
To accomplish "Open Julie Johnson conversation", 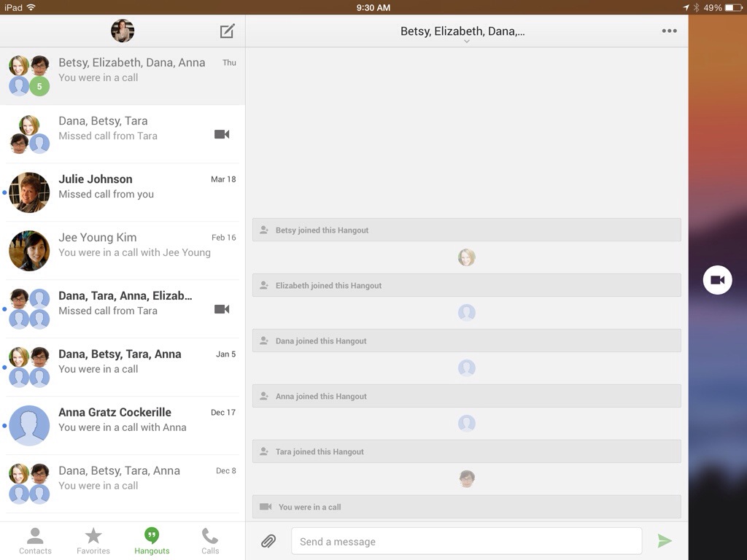I will pyautogui.click(x=123, y=192).
